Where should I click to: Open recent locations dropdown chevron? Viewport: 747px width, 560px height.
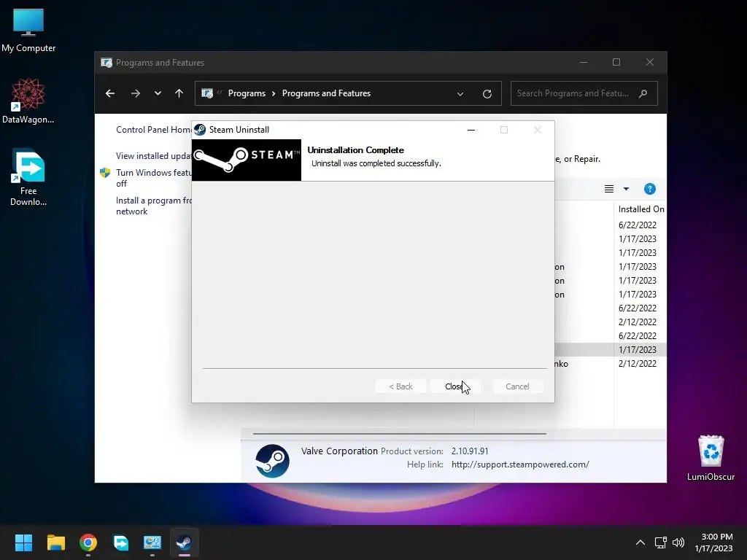[158, 93]
